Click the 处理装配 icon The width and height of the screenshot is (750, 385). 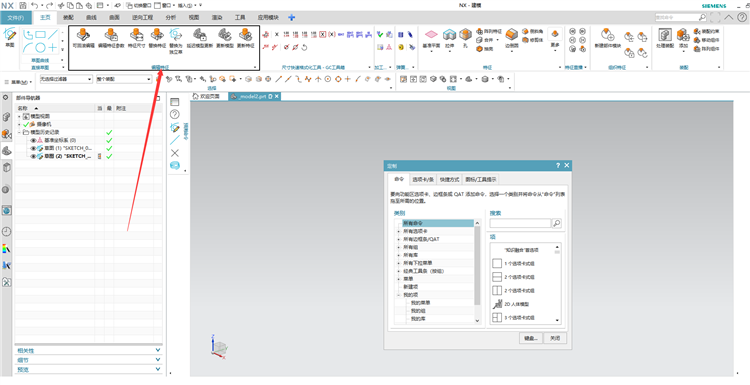tap(665, 34)
